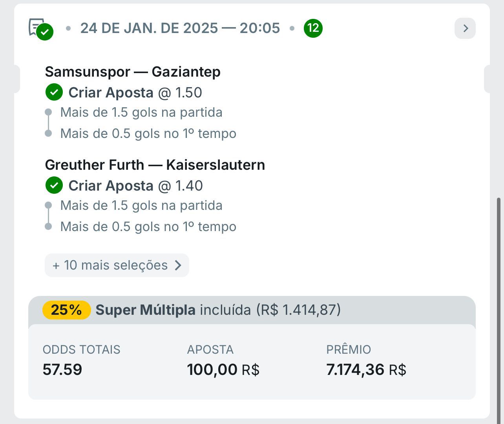Image resolution: width=504 pixels, height=424 pixels.
Task: Click the bet date 24 DE JAN. DE 2025
Action: click(x=149, y=28)
